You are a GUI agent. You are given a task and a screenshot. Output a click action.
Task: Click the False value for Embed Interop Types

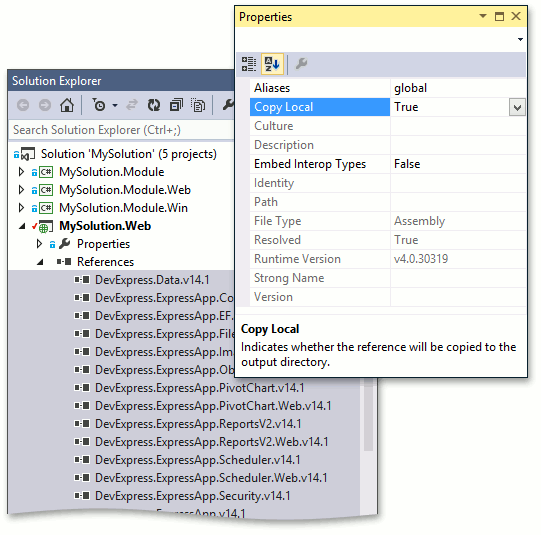pyautogui.click(x=407, y=164)
